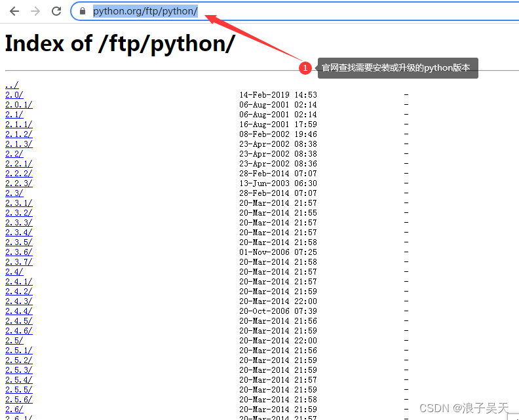Screen dimensions: 519x420
Task: Open the 2.3.2/ directory link
Action: tap(19, 213)
